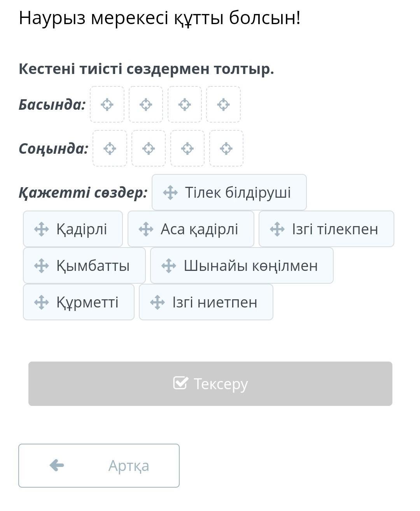Click last drop slot in Соңында row

[226, 149]
